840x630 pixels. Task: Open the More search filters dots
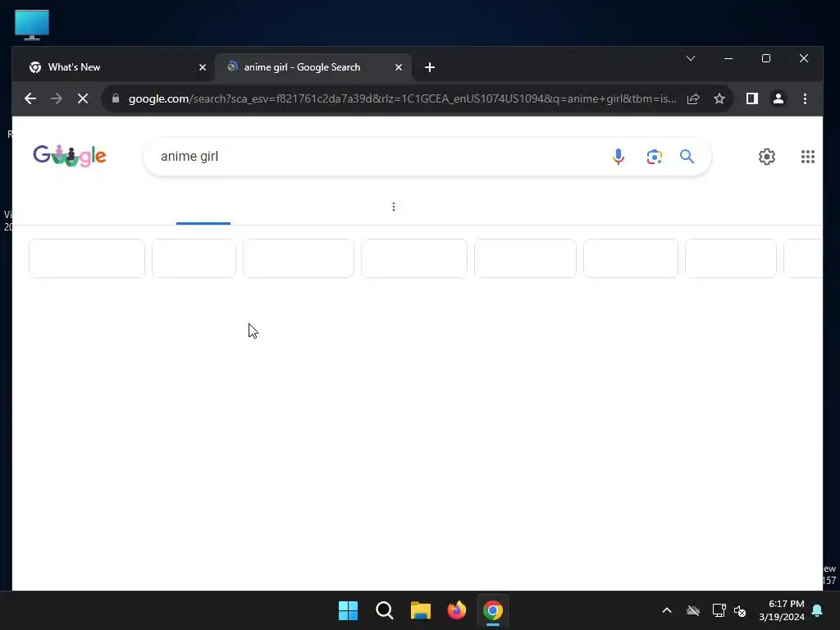click(x=394, y=207)
